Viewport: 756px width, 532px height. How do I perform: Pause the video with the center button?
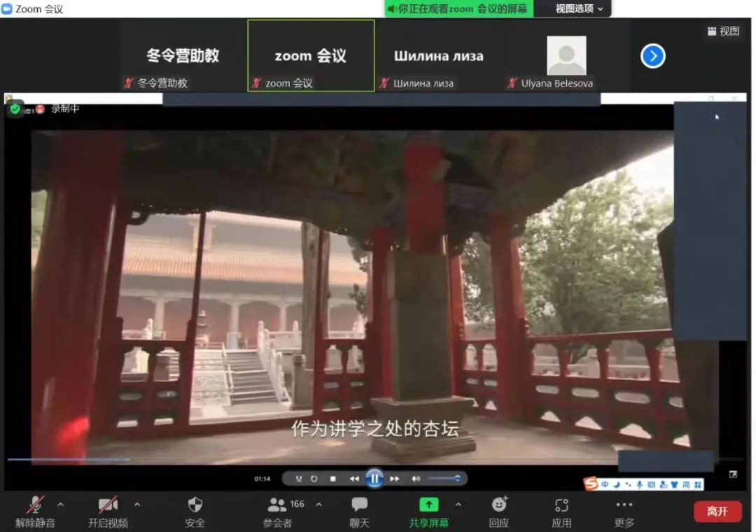pos(374,479)
